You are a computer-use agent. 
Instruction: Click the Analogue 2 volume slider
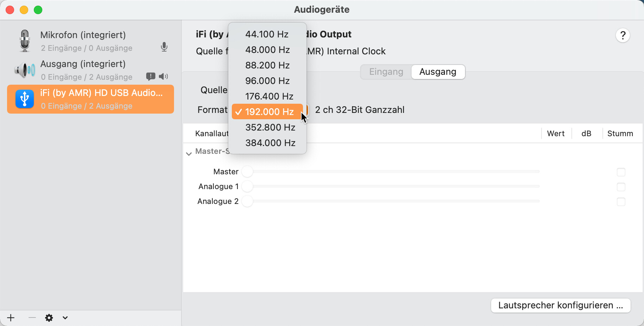tap(391, 201)
